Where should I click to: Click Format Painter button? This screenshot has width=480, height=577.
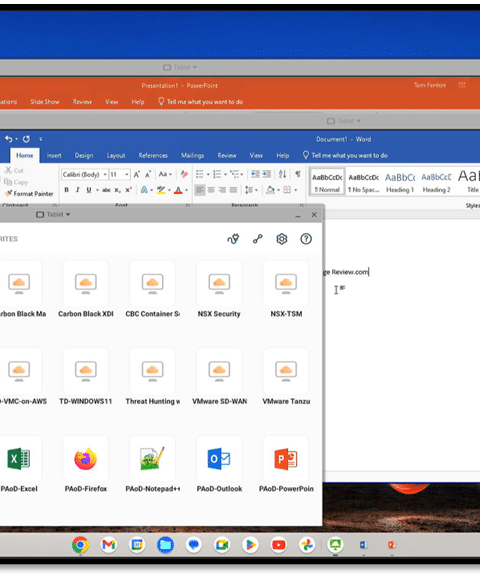point(29,194)
